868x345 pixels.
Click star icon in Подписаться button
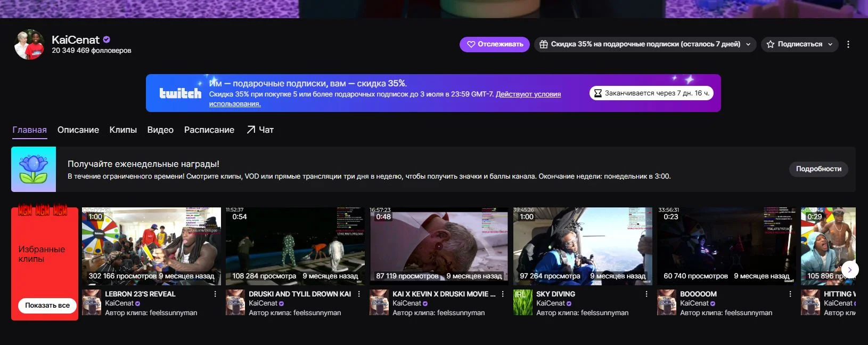pyautogui.click(x=770, y=44)
